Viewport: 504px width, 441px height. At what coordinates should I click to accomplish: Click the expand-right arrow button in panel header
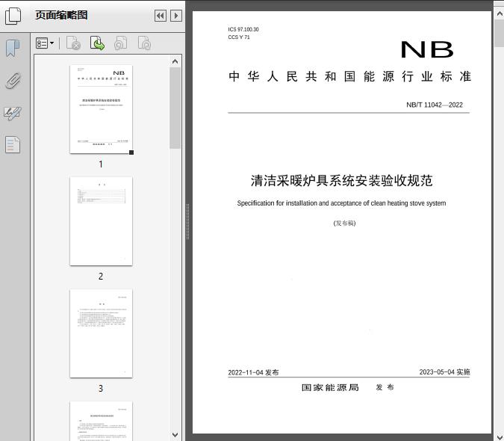[x=176, y=16]
